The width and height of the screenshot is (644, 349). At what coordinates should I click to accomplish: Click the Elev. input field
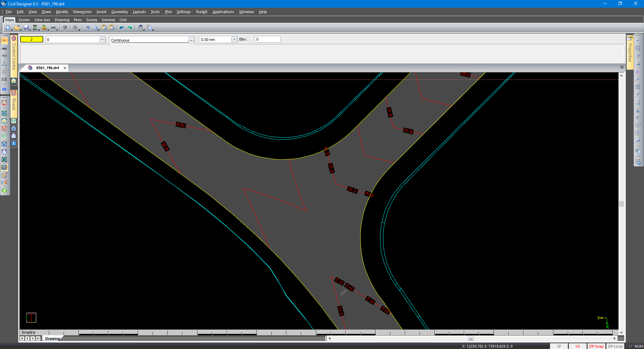coord(267,39)
